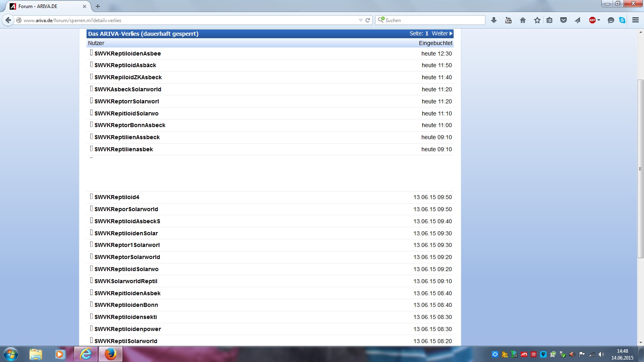The image size is (644, 362).
Task: Tick the box next to SWVKReptiloidenAsbee
Action: [x=91, y=53]
